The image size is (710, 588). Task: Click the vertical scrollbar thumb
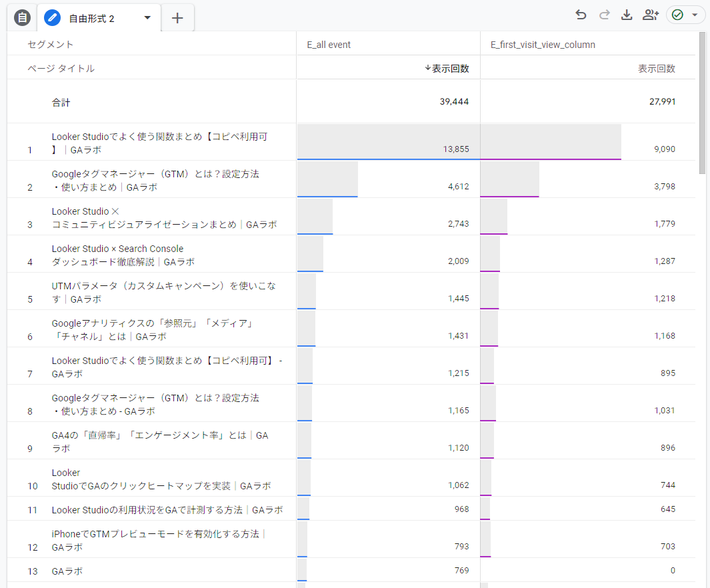[x=702, y=103]
